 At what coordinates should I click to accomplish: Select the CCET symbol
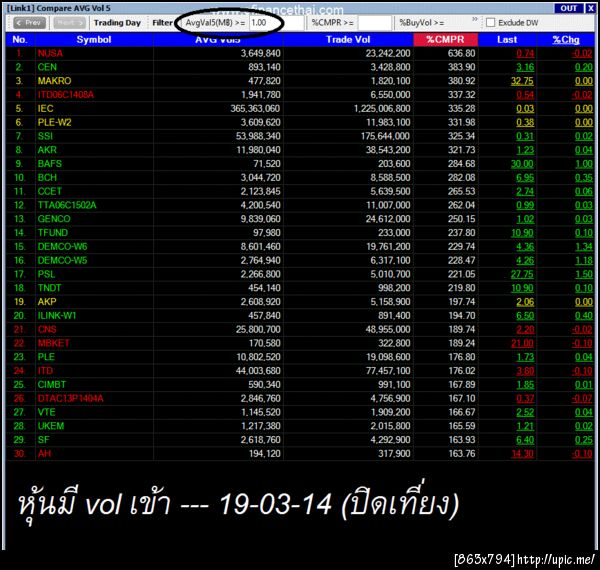point(49,191)
